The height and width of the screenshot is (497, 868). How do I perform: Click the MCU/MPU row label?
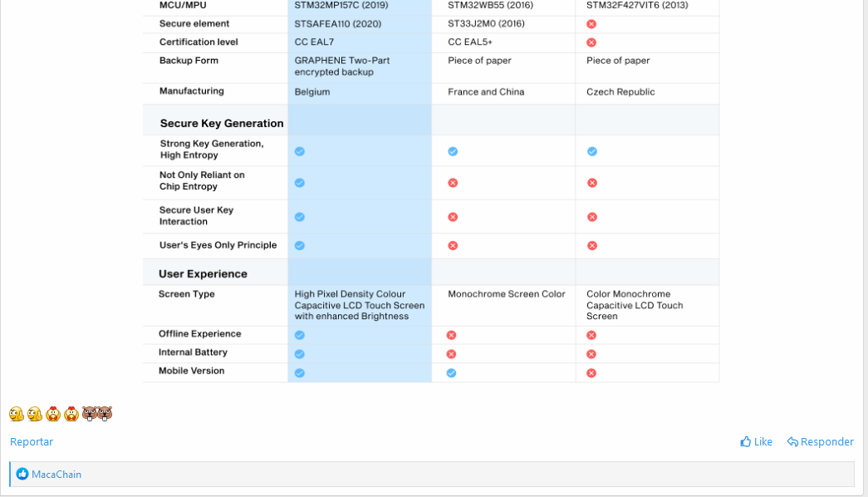click(x=183, y=5)
